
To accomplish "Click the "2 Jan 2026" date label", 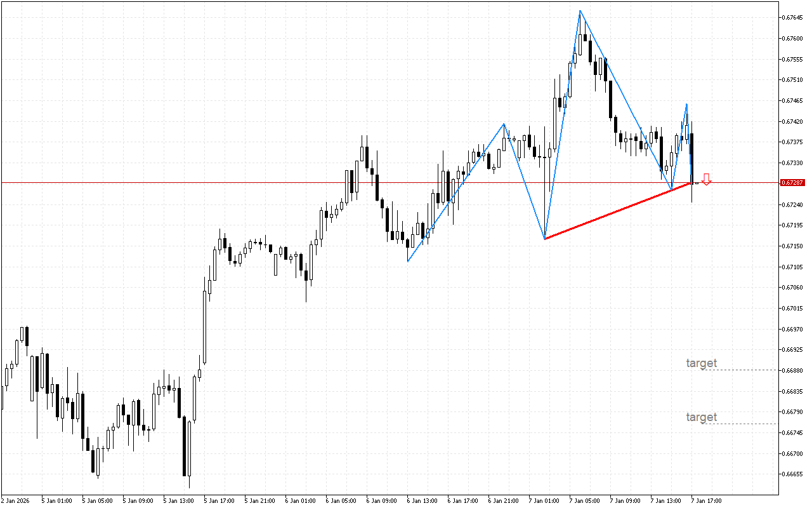I will coord(15,500).
